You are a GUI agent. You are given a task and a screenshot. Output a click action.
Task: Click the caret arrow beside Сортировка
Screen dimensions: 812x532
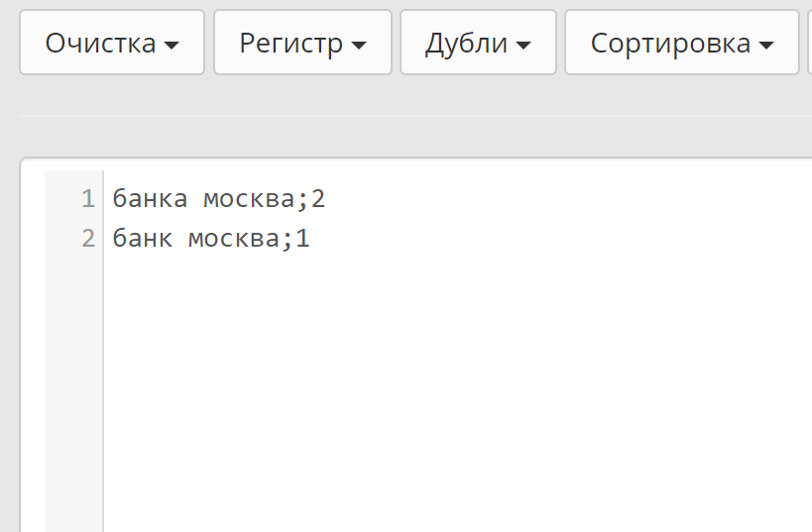765,46
